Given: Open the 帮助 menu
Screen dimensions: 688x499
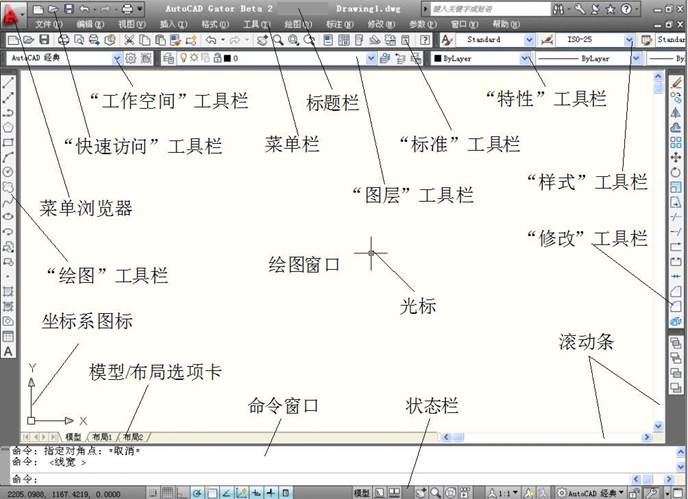Looking at the screenshot, I should tap(506, 24).
